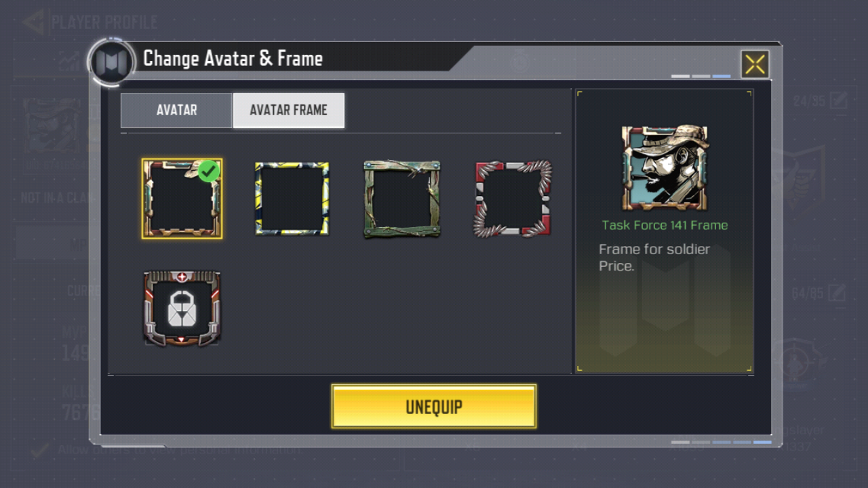Click the Captain Price preview portrait

(665, 167)
